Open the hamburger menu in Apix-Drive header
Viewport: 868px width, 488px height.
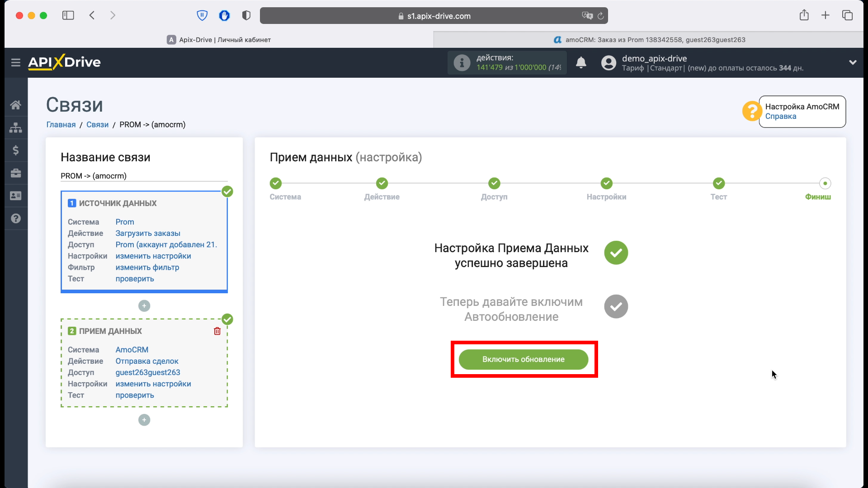[x=16, y=62]
